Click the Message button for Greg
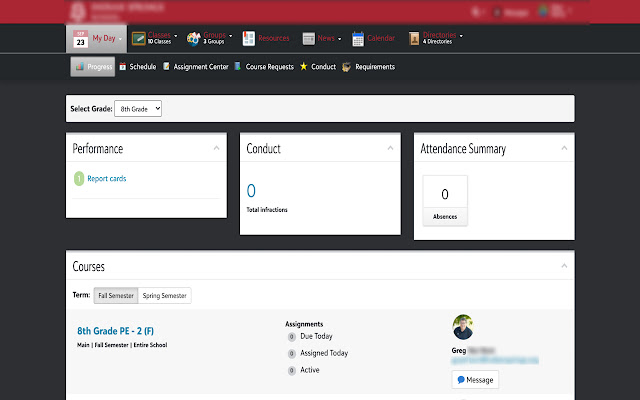The width and height of the screenshot is (640, 400). [x=475, y=380]
